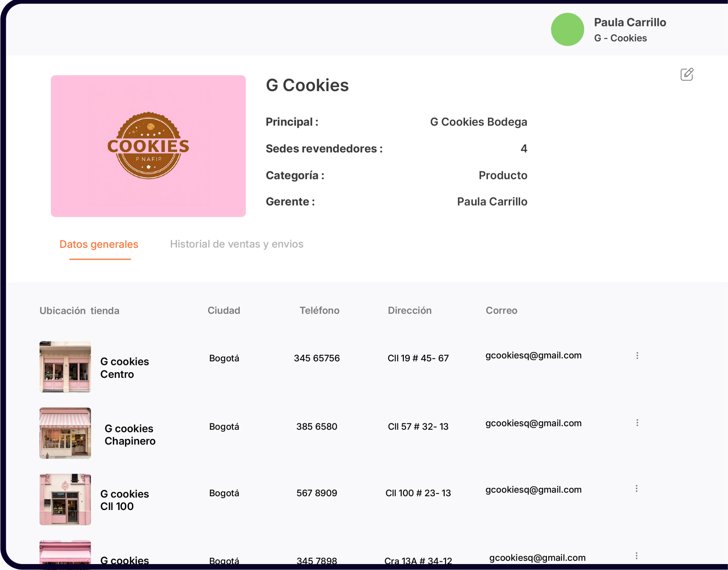Click the edit pencil icon for G Cookies
The width and height of the screenshot is (728, 570).
(686, 74)
